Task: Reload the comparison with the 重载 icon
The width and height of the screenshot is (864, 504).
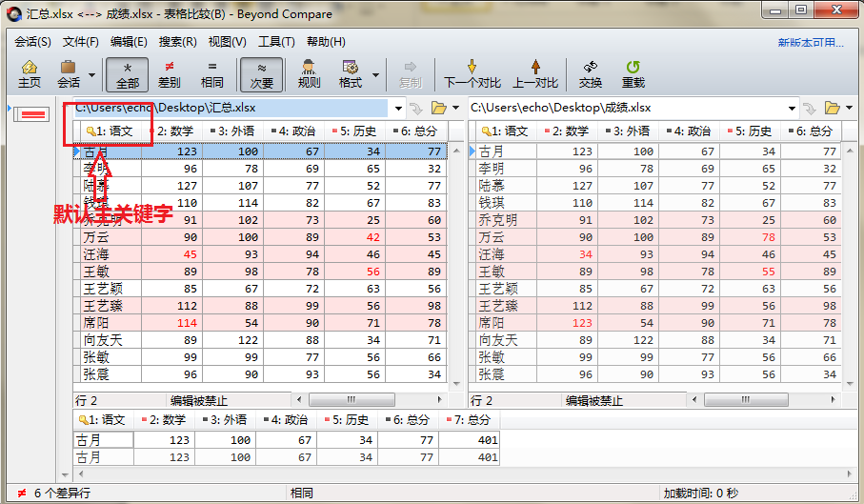Action: [x=633, y=73]
